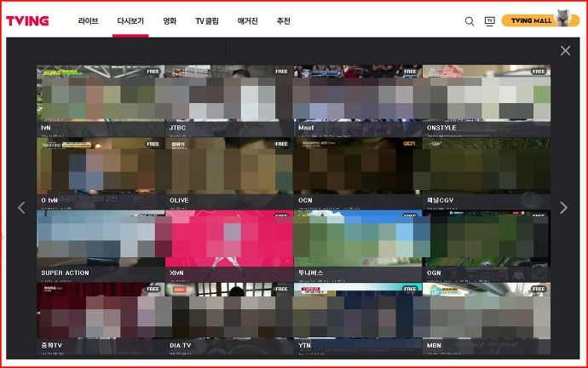The height and width of the screenshot is (368, 588).
Task: Open the XtvN channel thumbnail
Action: [x=229, y=246]
